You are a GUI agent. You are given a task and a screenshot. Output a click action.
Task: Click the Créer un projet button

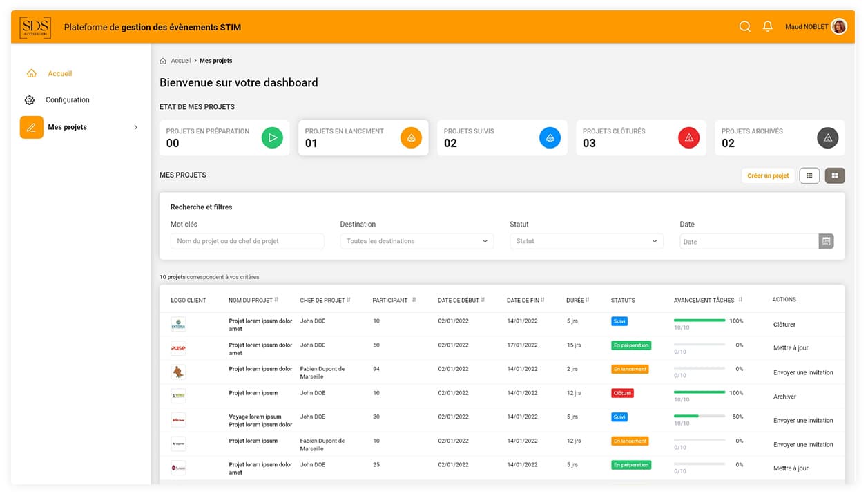768,175
